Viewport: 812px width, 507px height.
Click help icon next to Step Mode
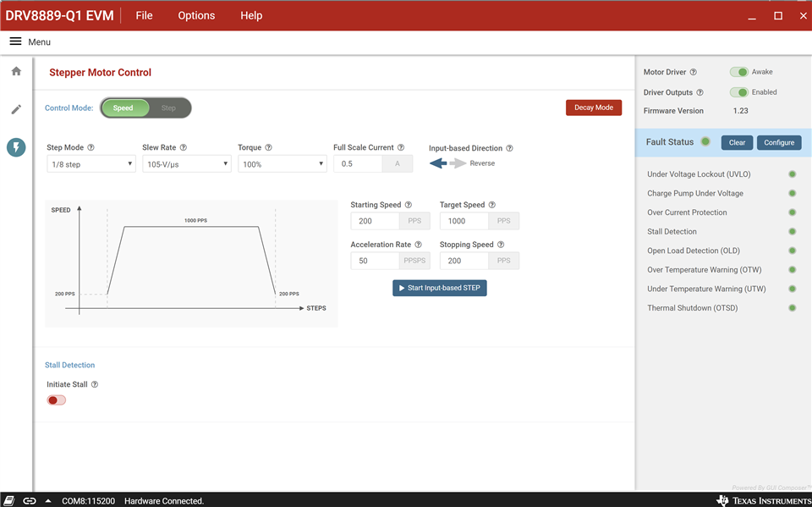(91, 148)
